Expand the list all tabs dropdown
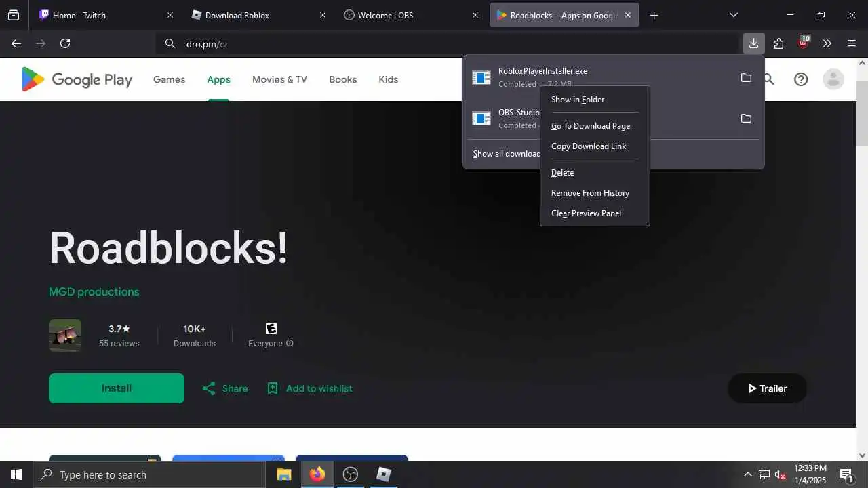The height and width of the screenshot is (488, 868). pos(733,15)
